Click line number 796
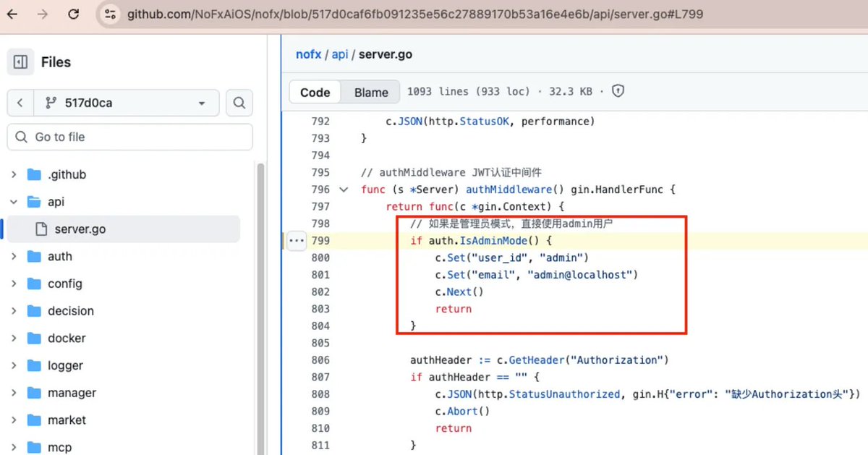The width and height of the screenshot is (868, 455). 320,190
